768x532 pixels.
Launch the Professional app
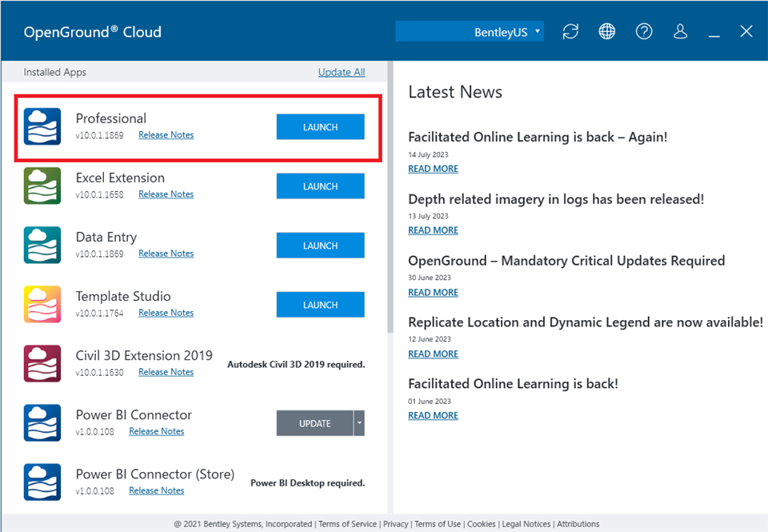(320, 127)
